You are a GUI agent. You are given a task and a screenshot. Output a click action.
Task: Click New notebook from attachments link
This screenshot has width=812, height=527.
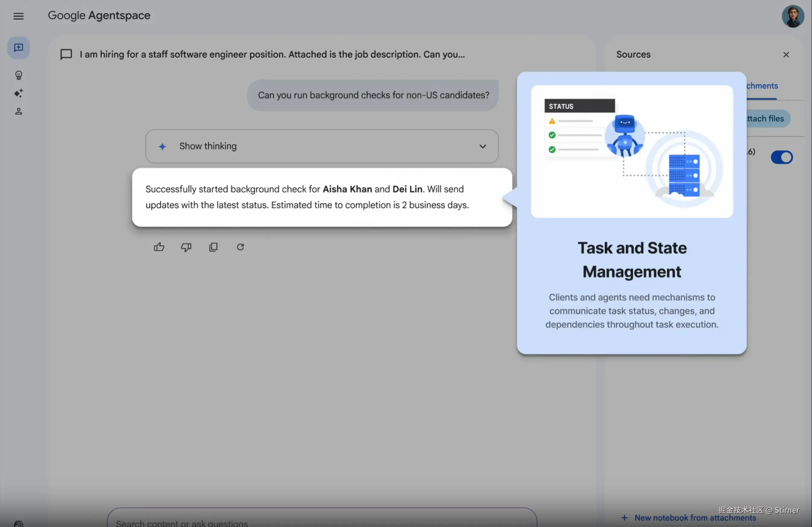(695, 517)
